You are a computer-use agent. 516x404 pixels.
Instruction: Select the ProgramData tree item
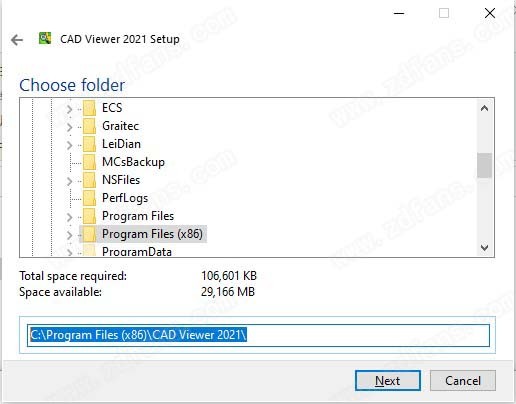click(137, 252)
